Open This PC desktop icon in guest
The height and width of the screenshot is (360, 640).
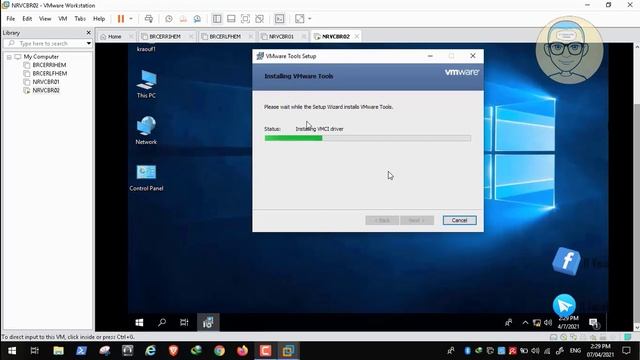pyautogui.click(x=146, y=84)
